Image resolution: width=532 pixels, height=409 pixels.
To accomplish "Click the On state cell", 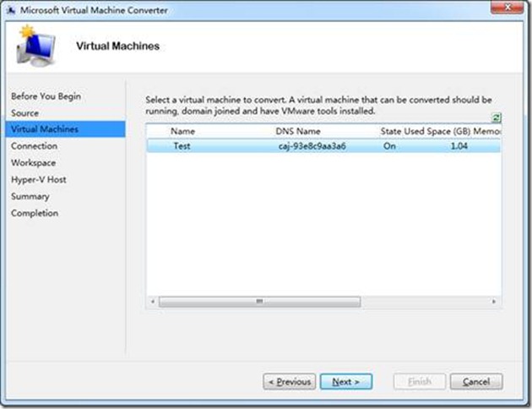I will (389, 146).
